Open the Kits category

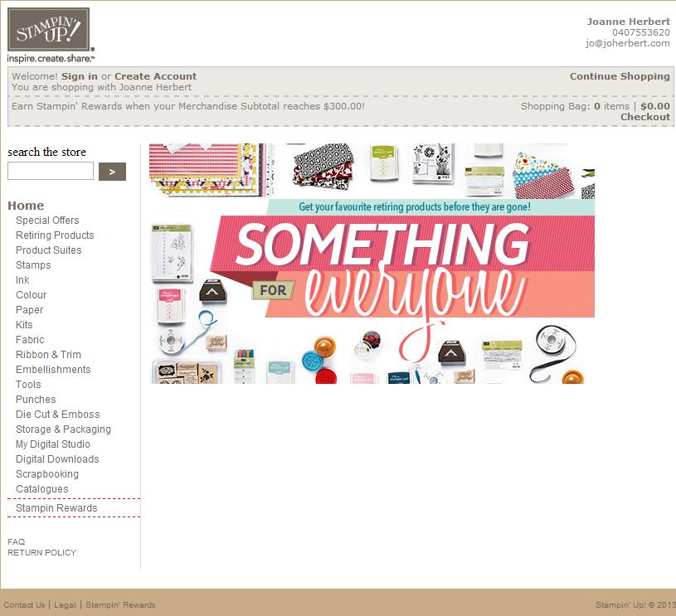(24, 325)
